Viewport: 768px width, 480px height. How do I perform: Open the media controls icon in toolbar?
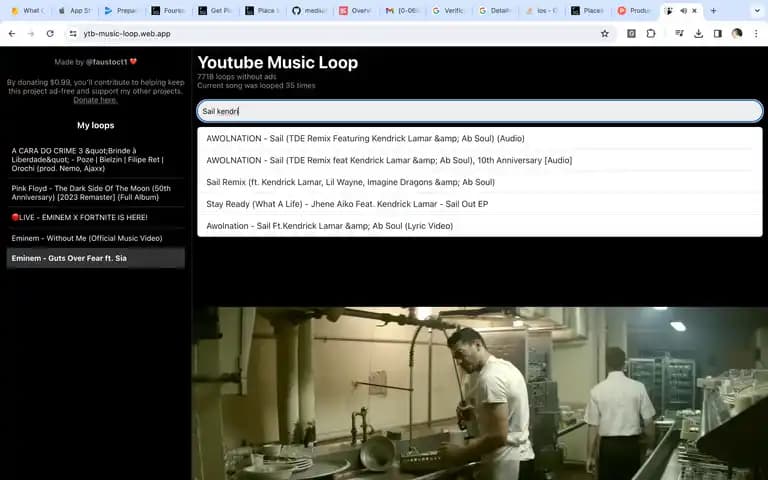(x=679, y=33)
